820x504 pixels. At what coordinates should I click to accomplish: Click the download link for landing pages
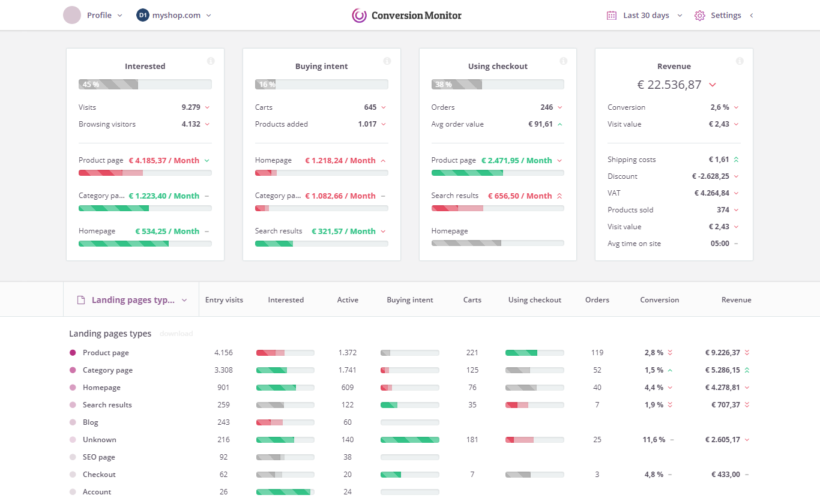click(176, 334)
